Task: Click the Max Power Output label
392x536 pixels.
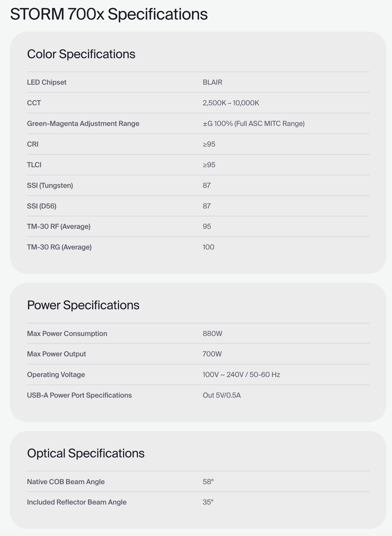Action: point(56,354)
